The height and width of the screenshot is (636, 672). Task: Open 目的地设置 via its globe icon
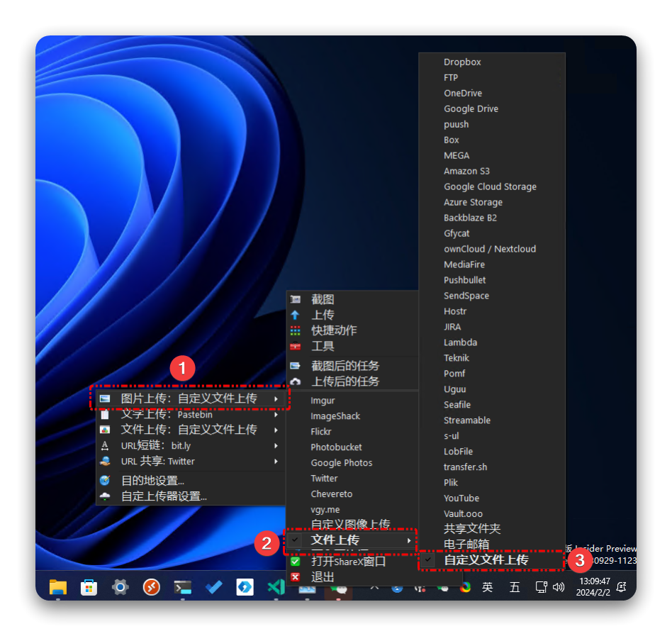point(105,481)
